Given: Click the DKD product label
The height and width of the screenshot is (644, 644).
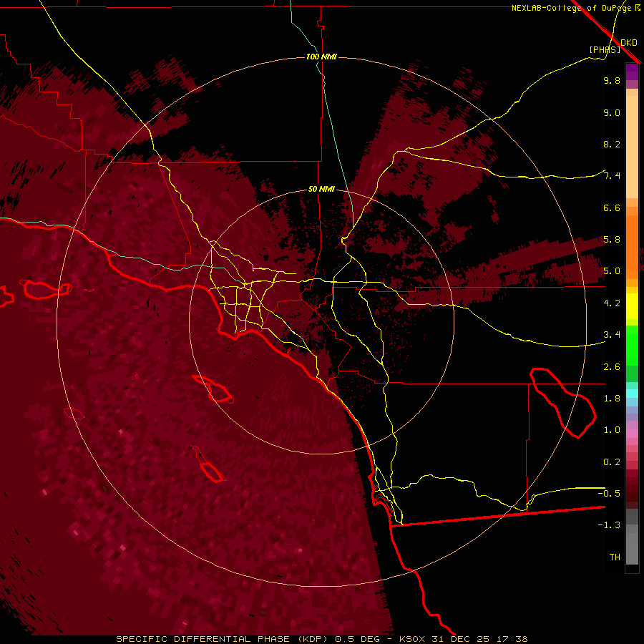Looking at the screenshot, I should [629, 43].
